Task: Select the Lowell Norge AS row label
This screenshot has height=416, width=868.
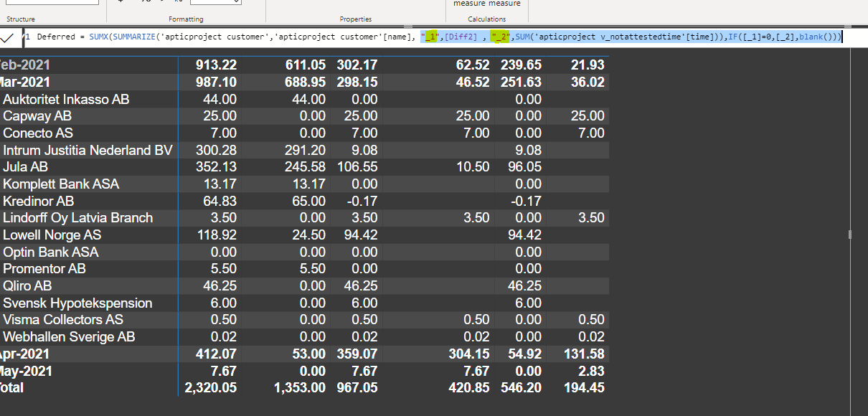Action: tap(52, 235)
